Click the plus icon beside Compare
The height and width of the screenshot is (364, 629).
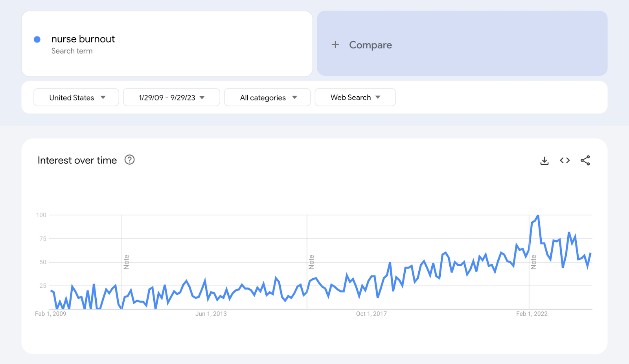tap(335, 45)
